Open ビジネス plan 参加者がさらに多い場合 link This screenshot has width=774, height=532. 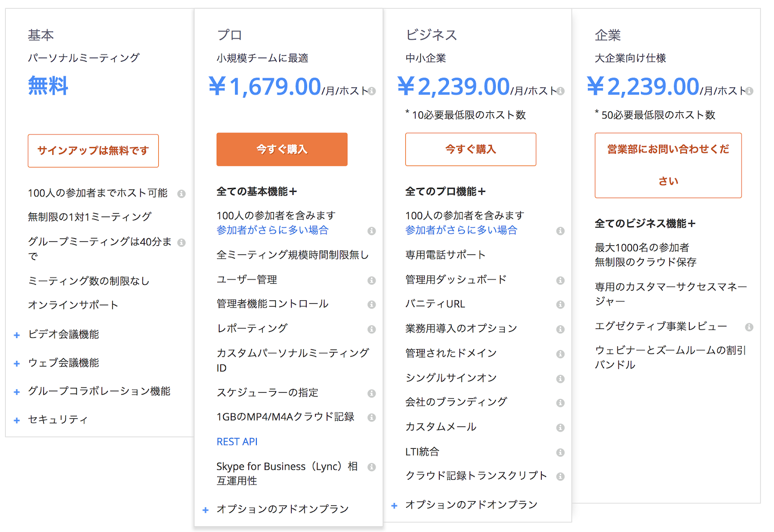click(x=461, y=230)
